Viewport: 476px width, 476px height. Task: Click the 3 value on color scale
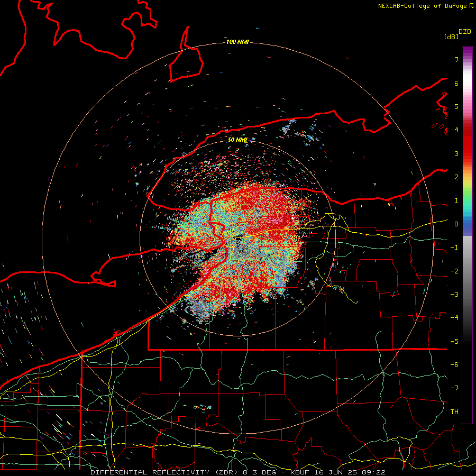[x=456, y=153]
